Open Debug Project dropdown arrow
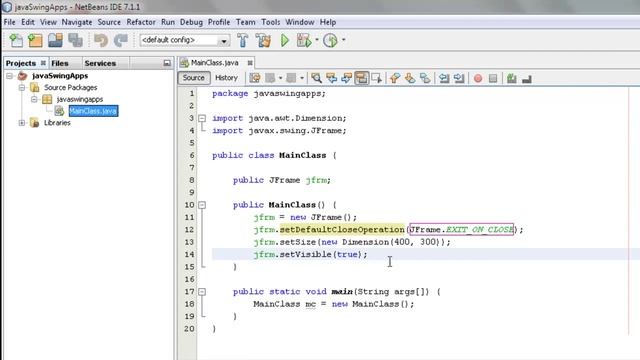The width and height of the screenshot is (640, 360). coord(317,40)
